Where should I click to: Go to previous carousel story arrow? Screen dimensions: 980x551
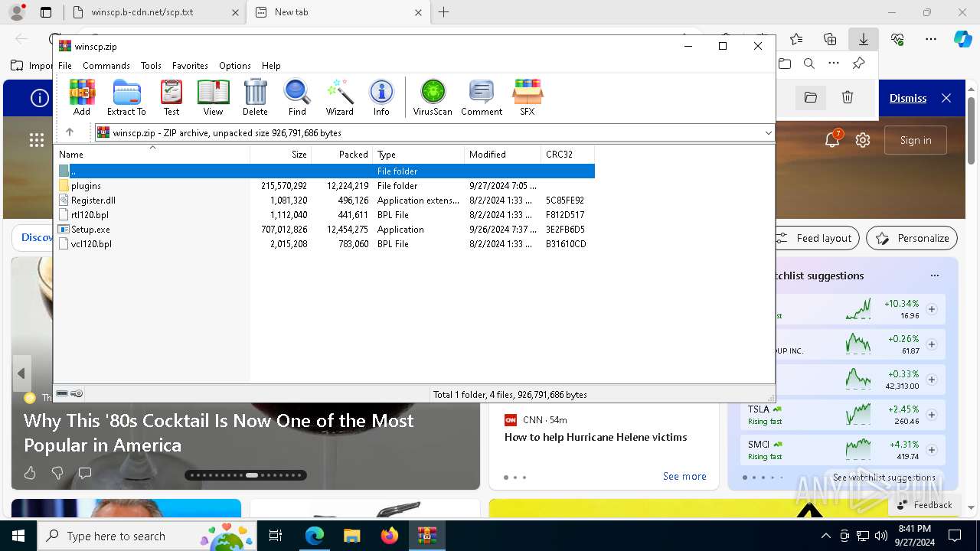pos(21,373)
